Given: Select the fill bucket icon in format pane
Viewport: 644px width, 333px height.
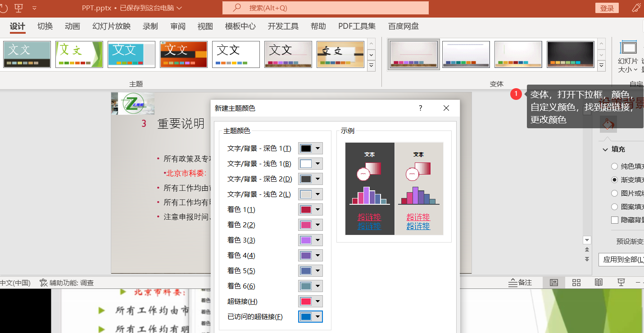Looking at the screenshot, I should (608, 124).
